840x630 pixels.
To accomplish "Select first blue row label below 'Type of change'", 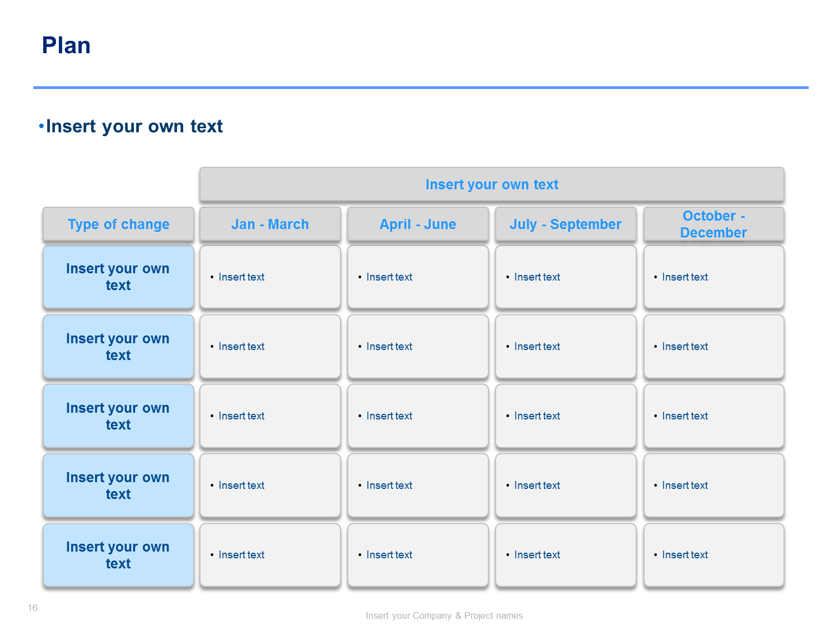I will pos(119,277).
